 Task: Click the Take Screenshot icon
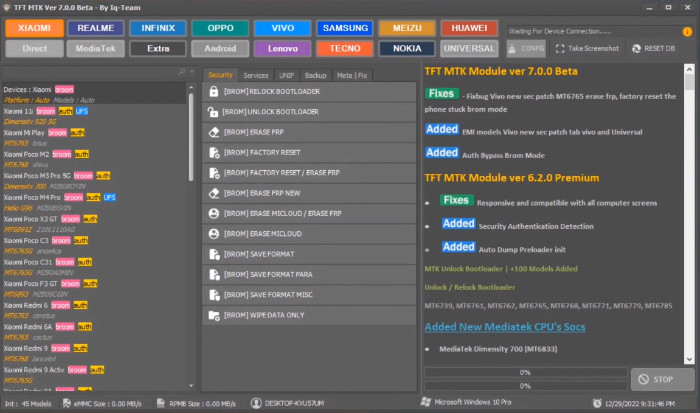click(x=560, y=48)
